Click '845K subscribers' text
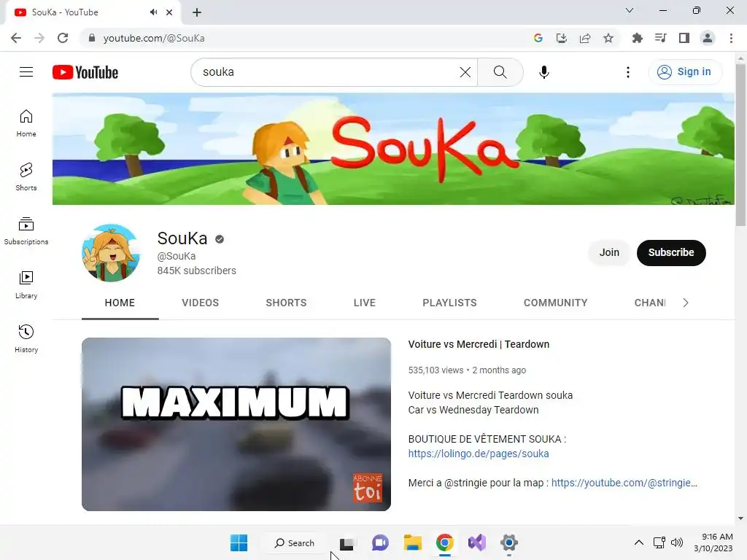Screen dimensions: 747x560 [197, 271]
